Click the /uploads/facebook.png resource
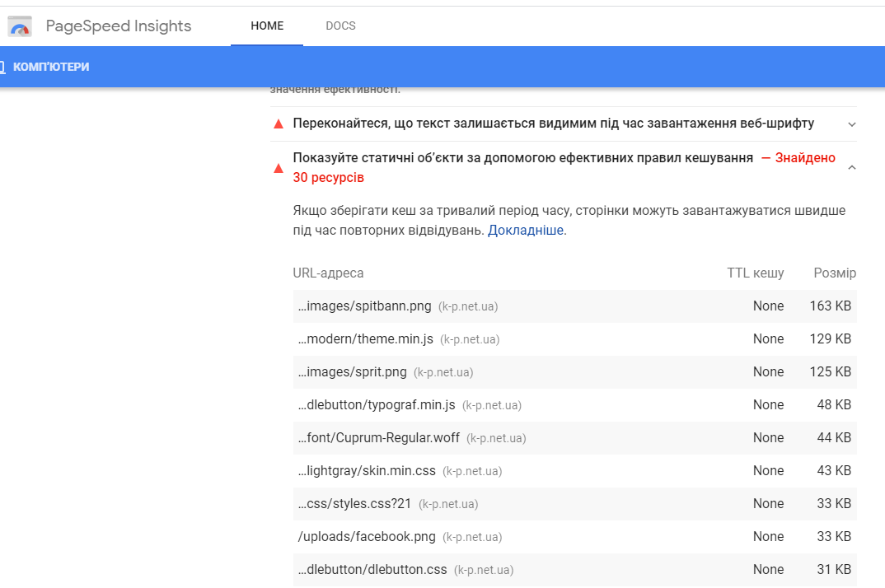The image size is (885, 588). 367,537
